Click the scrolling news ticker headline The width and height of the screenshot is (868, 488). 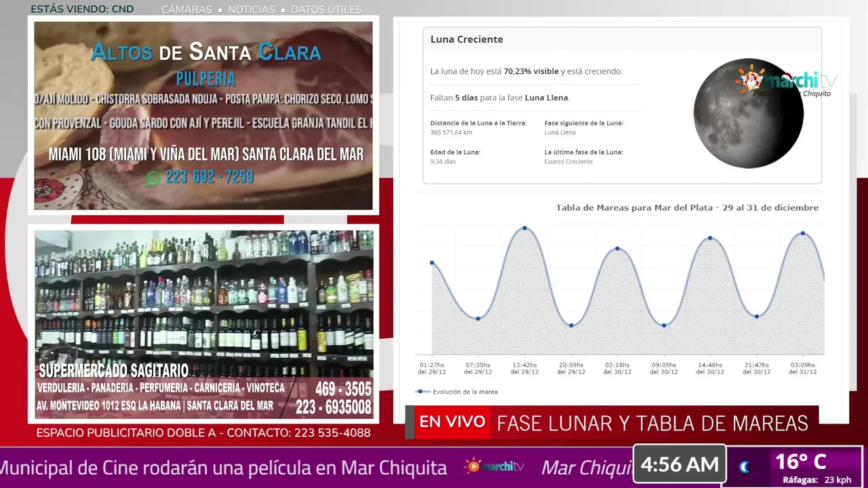pos(224,468)
